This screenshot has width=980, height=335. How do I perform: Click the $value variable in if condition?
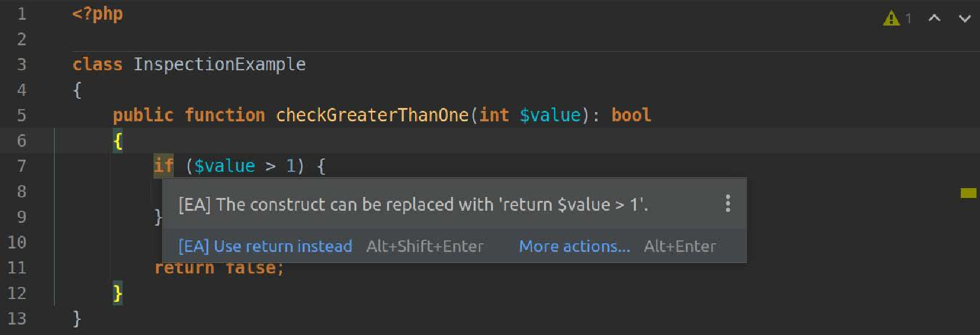pyautogui.click(x=224, y=166)
